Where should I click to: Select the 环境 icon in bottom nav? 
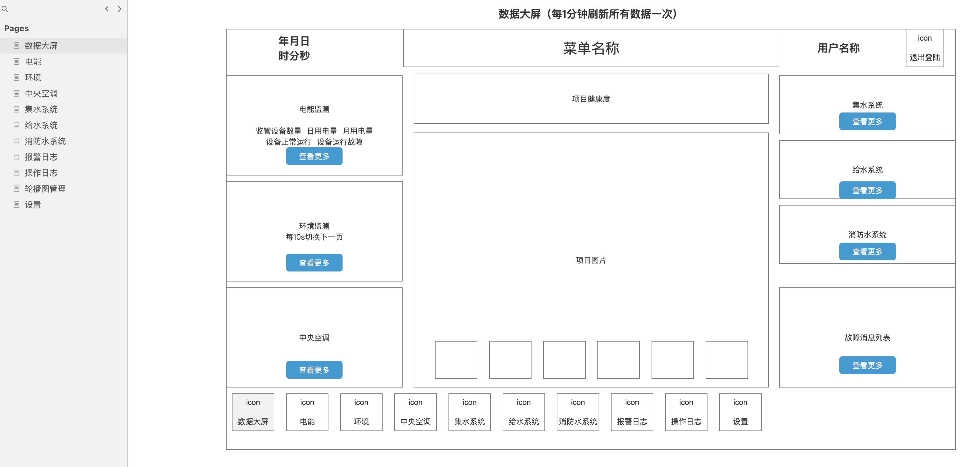tap(361, 412)
